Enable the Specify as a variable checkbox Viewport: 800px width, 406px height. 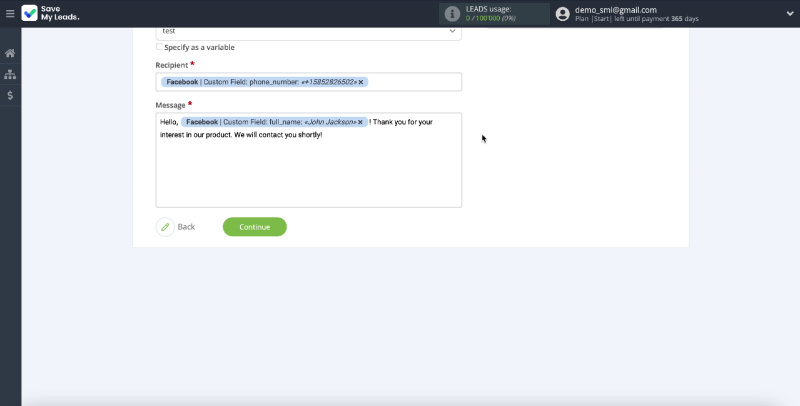click(x=159, y=47)
